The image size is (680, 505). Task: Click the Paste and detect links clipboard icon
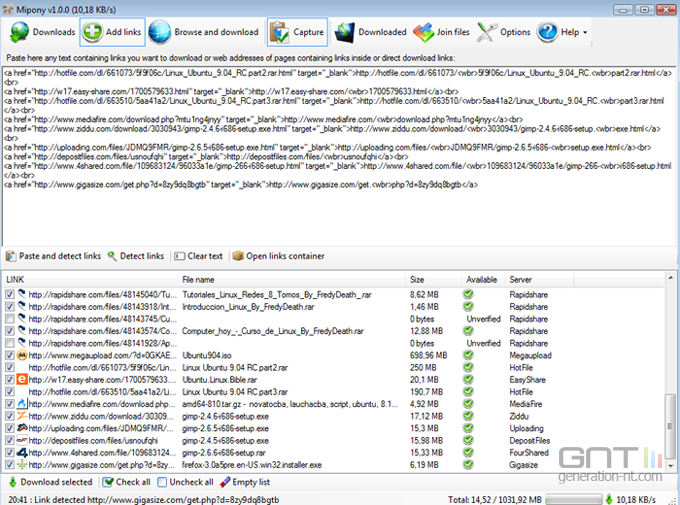(11, 256)
